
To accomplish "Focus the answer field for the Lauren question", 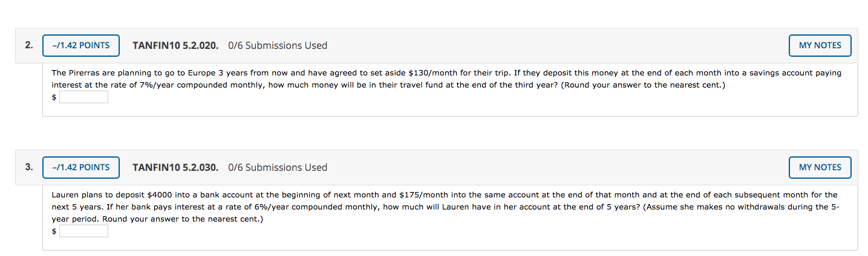I will 83,231.
